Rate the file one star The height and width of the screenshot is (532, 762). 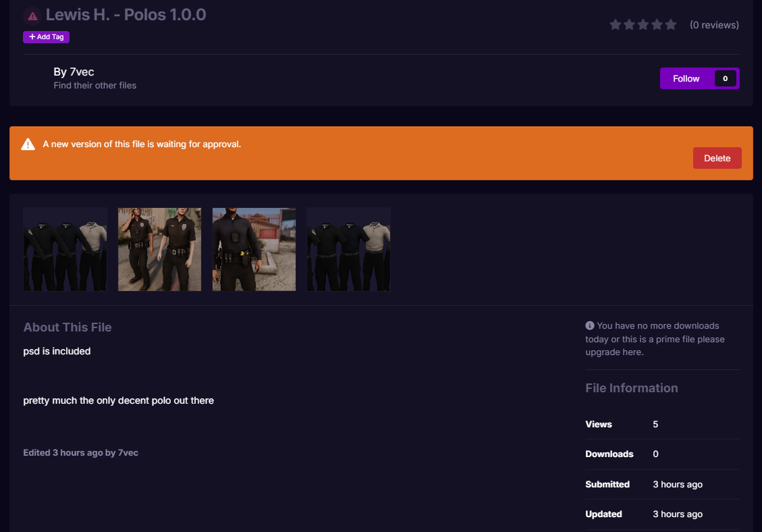pyautogui.click(x=616, y=25)
